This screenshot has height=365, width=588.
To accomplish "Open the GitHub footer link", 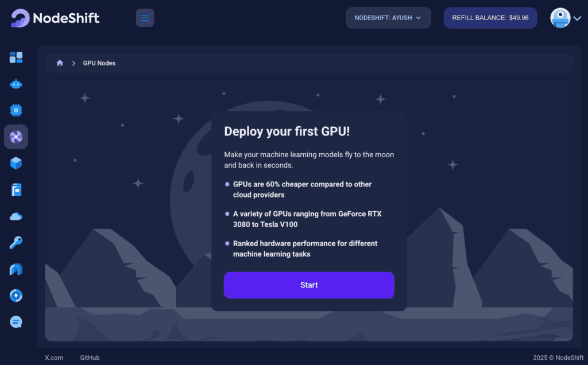I will click(90, 358).
